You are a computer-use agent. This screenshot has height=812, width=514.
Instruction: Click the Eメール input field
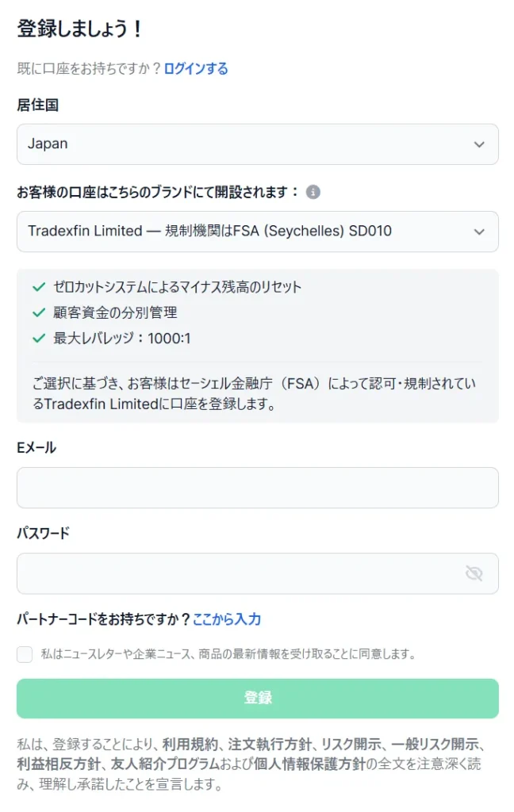click(x=258, y=488)
